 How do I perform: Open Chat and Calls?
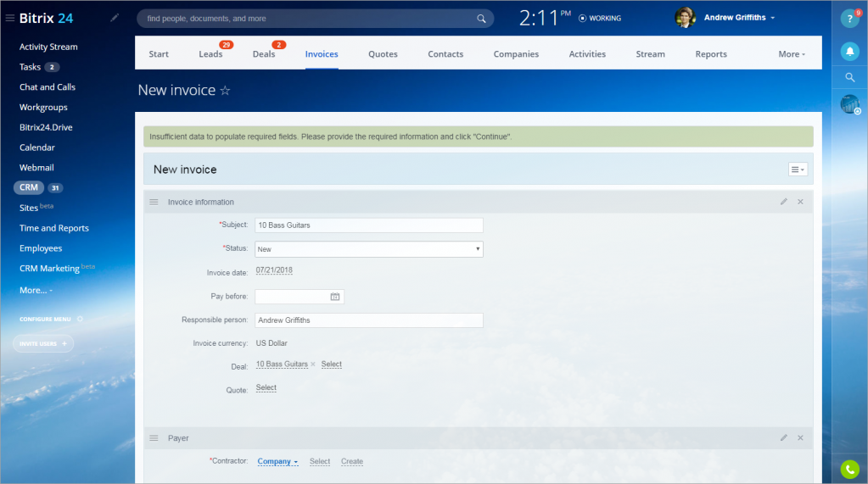(x=47, y=87)
